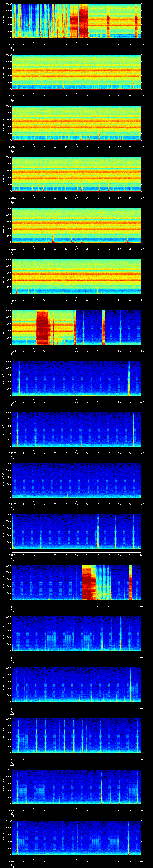
Task: Click the spectrogram panel starting at 18:10:00
Action: (x=77, y=429)
